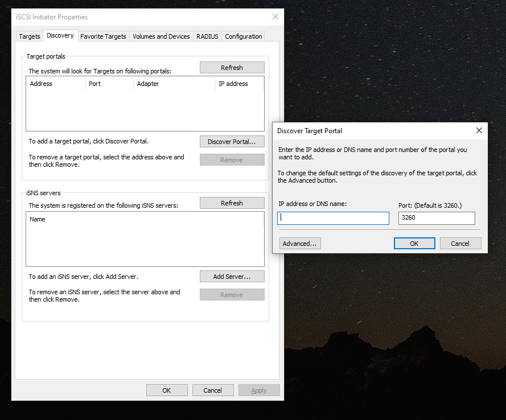The image size is (506, 420).
Task: Close the iSCSI Initiator Properties window
Action: pyautogui.click(x=275, y=17)
